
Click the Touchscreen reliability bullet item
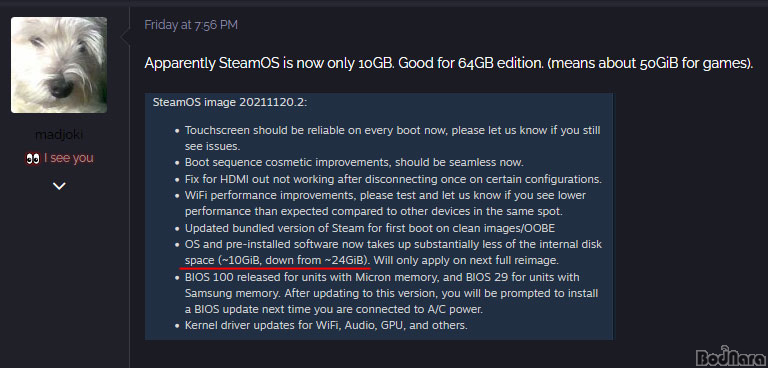tap(392, 139)
